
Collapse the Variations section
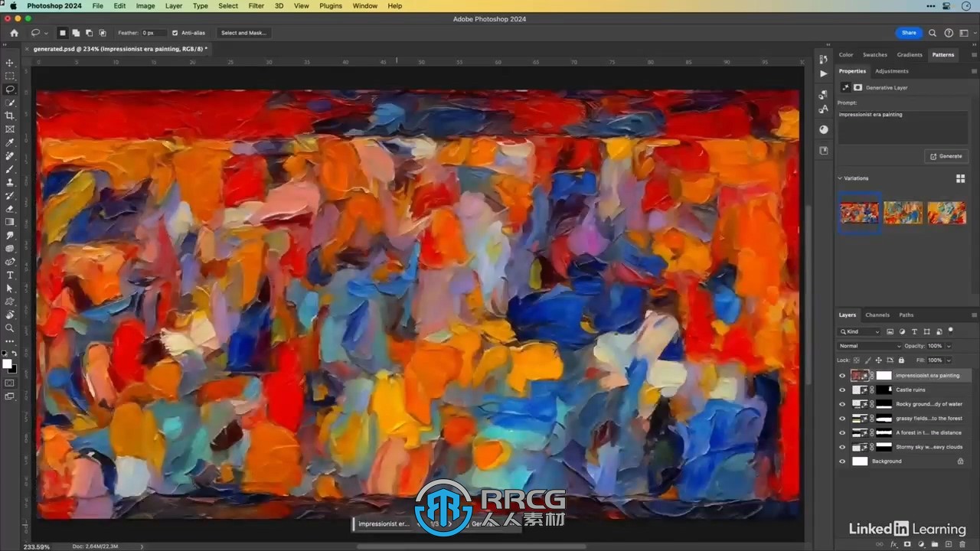click(840, 178)
